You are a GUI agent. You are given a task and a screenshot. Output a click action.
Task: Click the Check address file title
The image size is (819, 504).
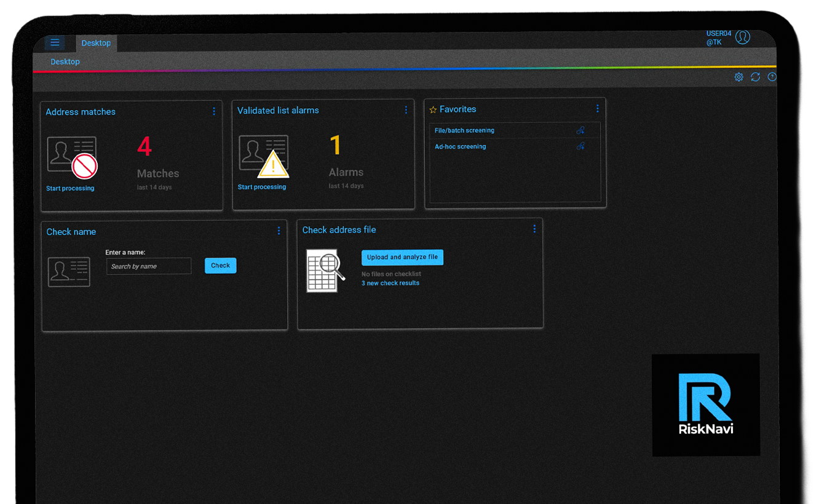pos(339,230)
